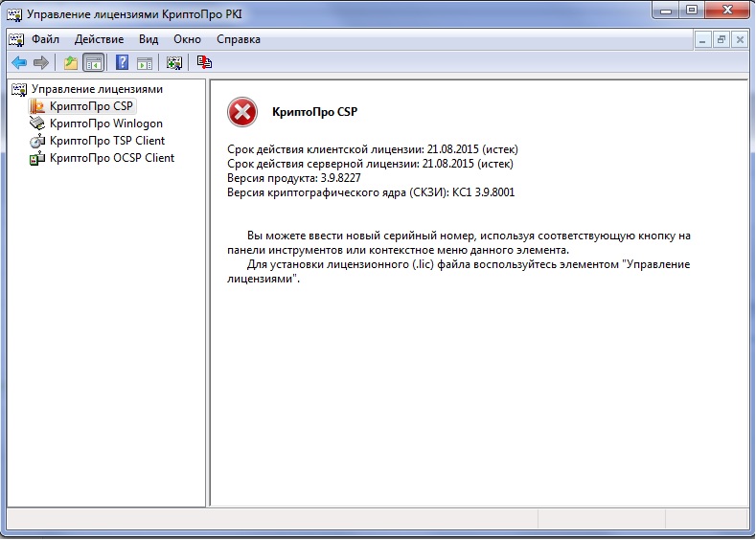Restore the inner MDI child window

(722, 40)
